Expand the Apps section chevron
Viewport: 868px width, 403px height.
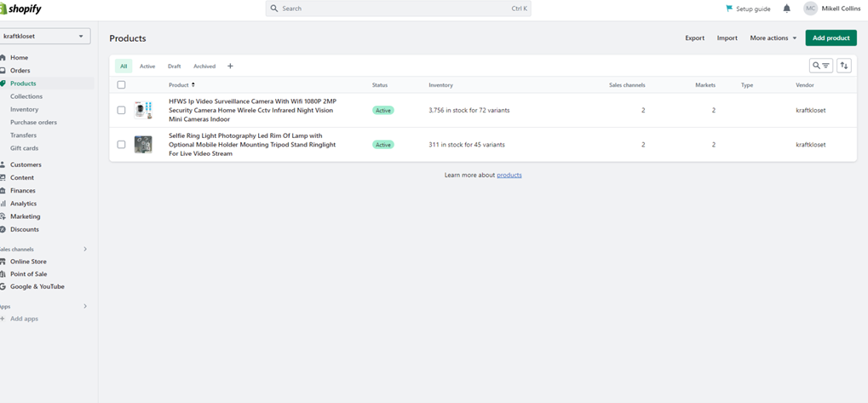click(85, 306)
